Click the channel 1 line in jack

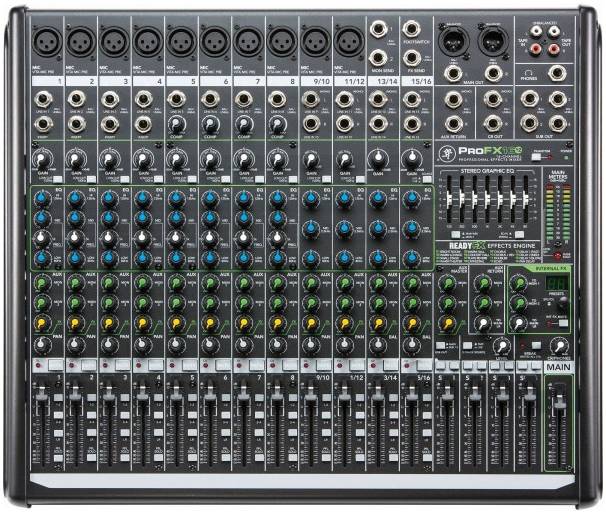[43, 99]
